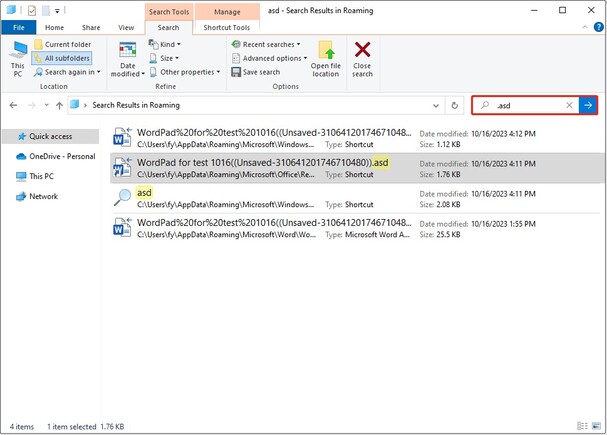The image size is (607, 435).
Task: Go up one folder level arrow
Action: click(59, 105)
